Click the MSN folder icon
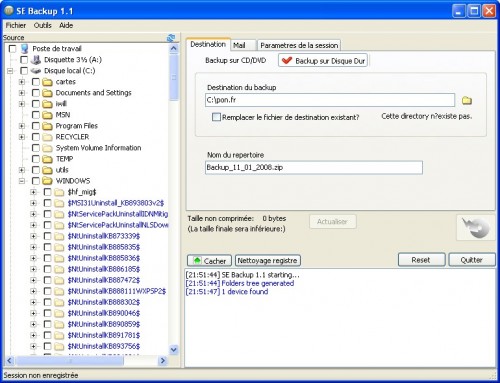This screenshot has height=383, width=500. tap(47, 115)
